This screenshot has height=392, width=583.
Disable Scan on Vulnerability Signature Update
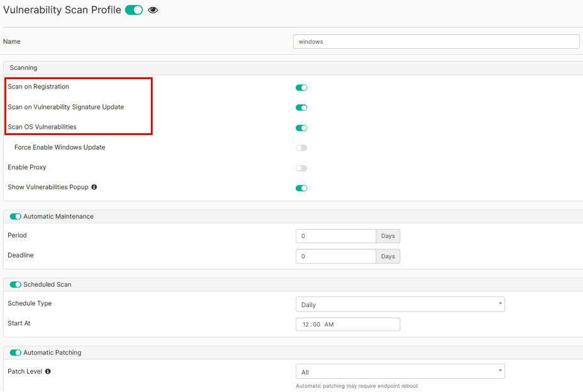click(301, 108)
